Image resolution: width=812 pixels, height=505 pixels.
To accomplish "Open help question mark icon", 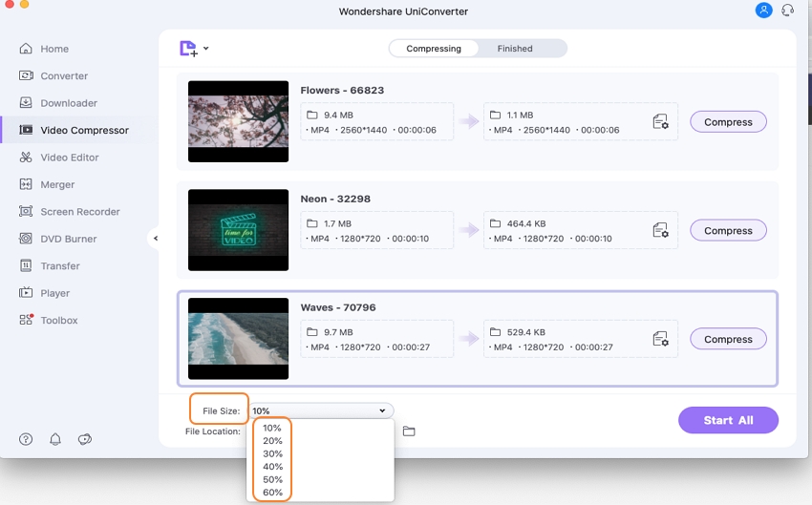I will pos(26,439).
